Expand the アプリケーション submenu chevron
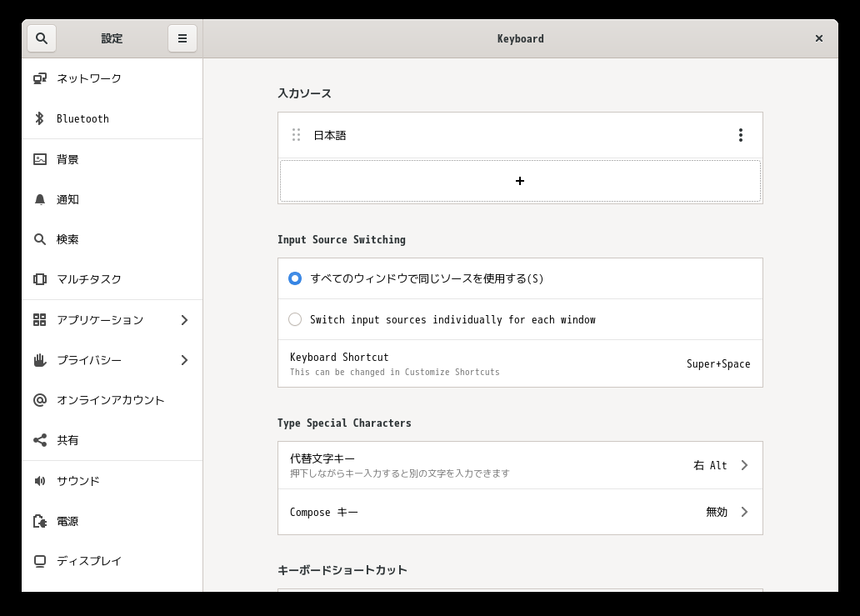The width and height of the screenshot is (860, 616). (184, 320)
